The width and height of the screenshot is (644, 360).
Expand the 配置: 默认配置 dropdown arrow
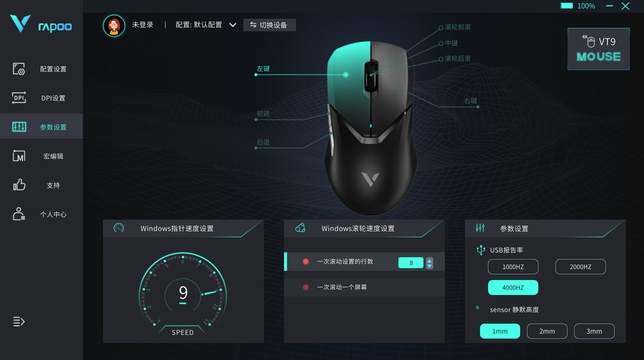click(233, 25)
